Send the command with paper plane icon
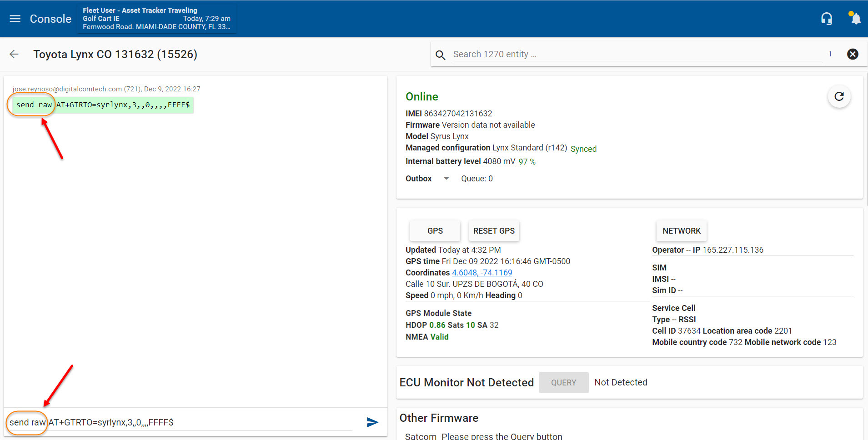 372,422
